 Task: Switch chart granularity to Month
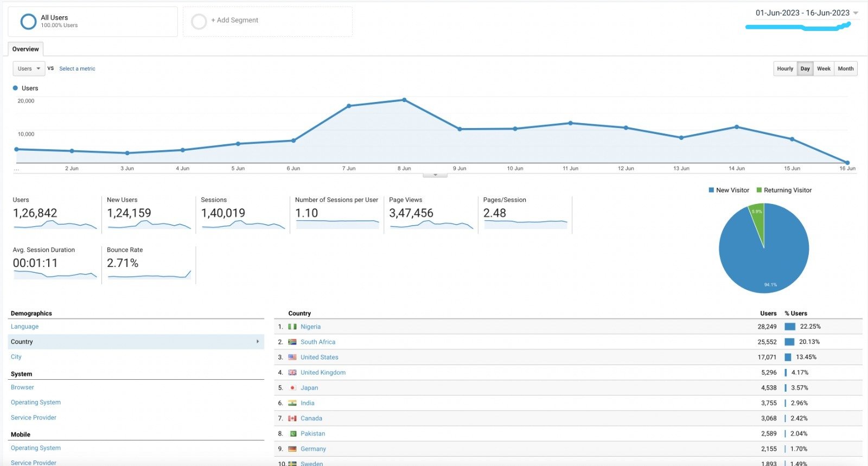pos(846,68)
